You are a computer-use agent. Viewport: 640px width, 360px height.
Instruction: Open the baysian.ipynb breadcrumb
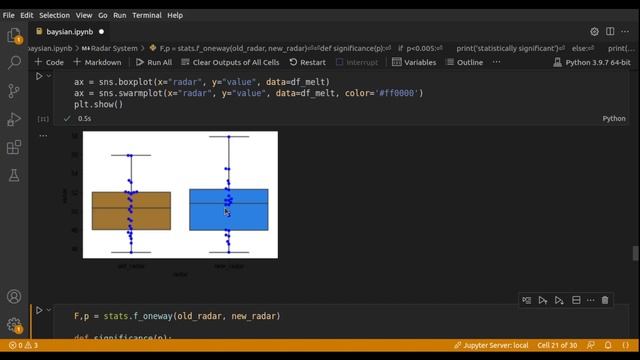[50, 48]
